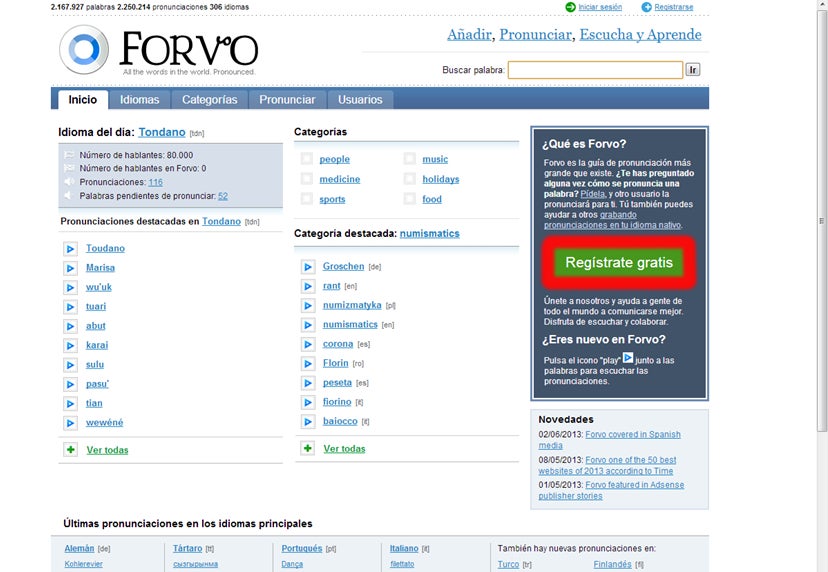The image size is (828, 572).
Task: Play the pronunciation of corona
Action: click(308, 345)
